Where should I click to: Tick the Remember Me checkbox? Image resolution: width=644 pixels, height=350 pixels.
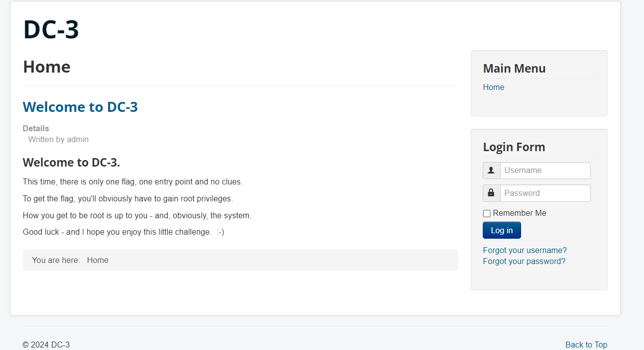coord(487,213)
